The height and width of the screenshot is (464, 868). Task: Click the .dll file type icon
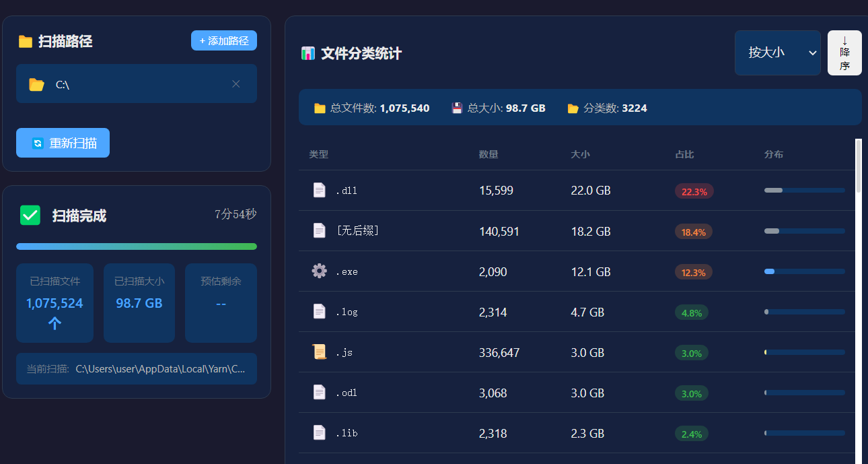pos(320,191)
